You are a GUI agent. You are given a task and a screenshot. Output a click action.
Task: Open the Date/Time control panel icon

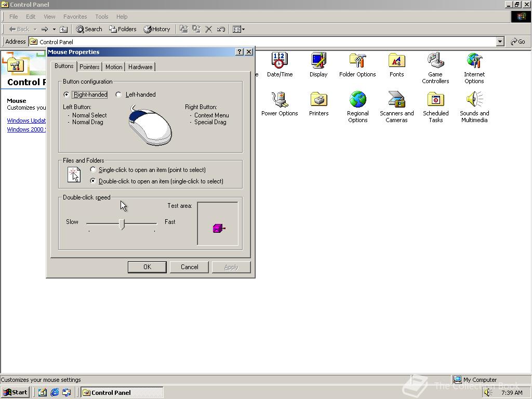point(280,65)
